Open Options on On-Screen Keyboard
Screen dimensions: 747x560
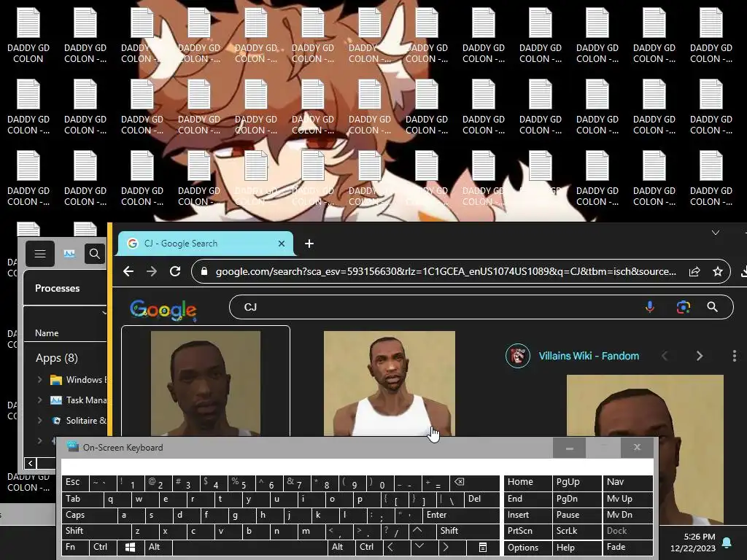[528, 547]
